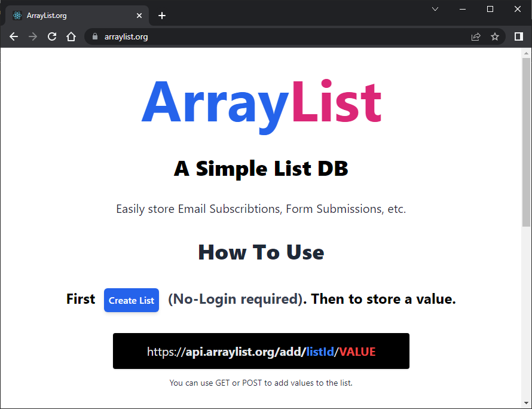
Task: Click the Create List button
Action: click(x=132, y=300)
